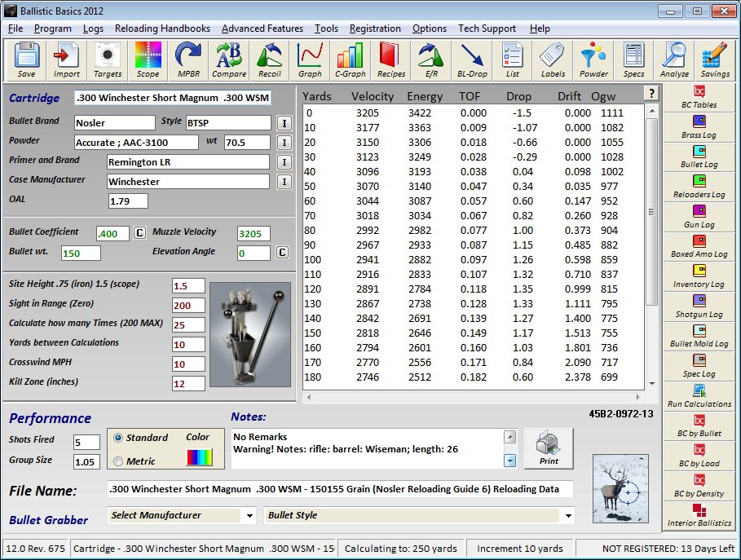Open the Inventory Log
Screen dimensions: 741x560
tap(699, 277)
